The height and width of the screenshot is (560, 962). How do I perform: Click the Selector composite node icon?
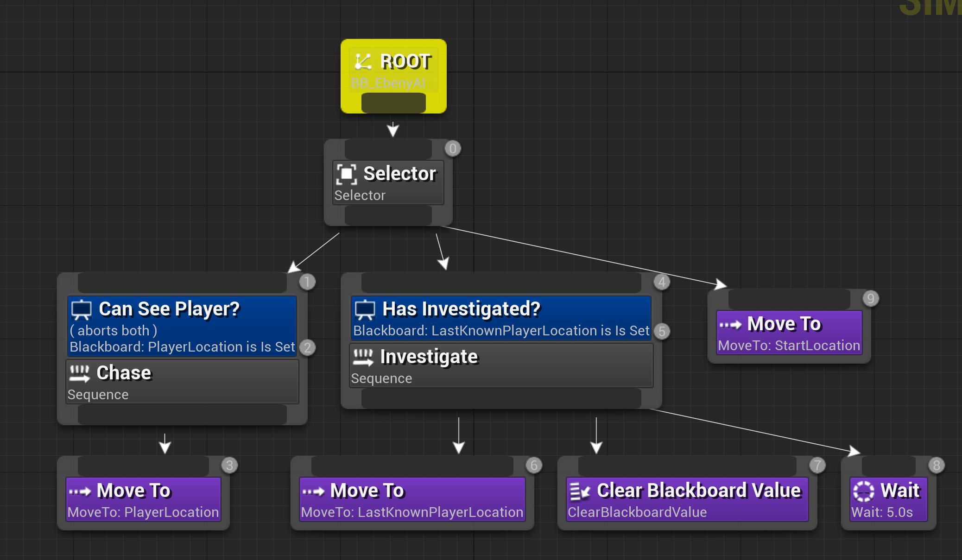[x=347, y=174]
